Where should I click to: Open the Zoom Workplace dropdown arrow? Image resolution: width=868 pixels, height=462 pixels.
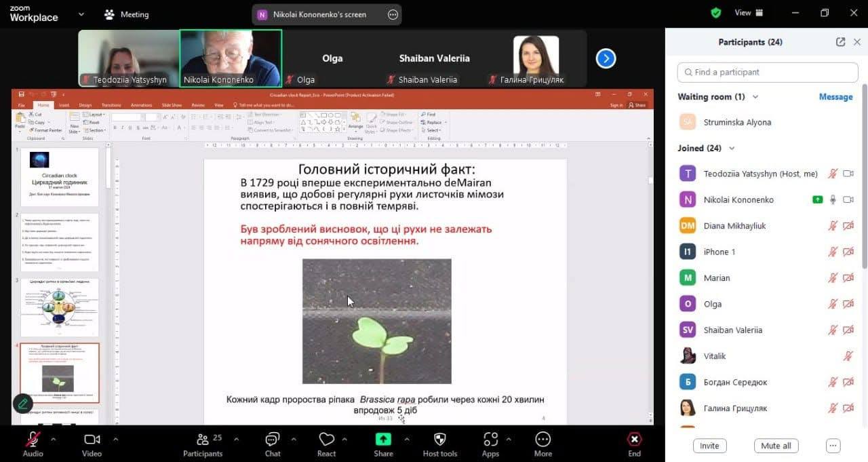click(81, 14)
